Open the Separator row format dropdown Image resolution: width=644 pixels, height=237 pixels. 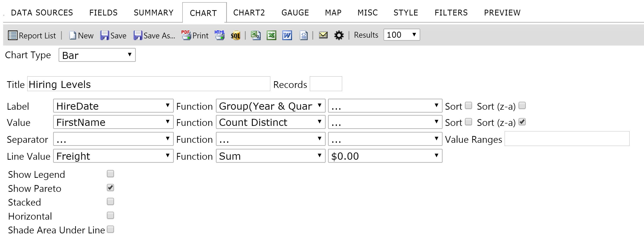click(x=385, y=139)
